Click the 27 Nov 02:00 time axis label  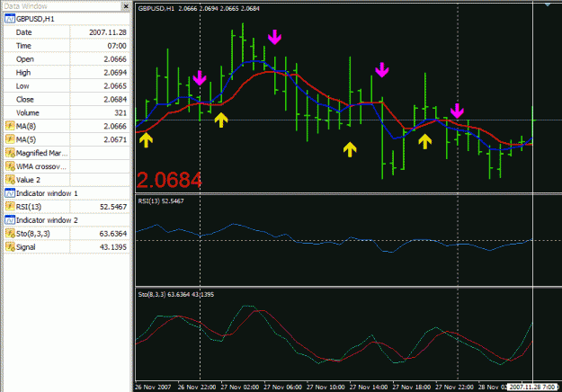pyautogui.click(x=240, y=387)
